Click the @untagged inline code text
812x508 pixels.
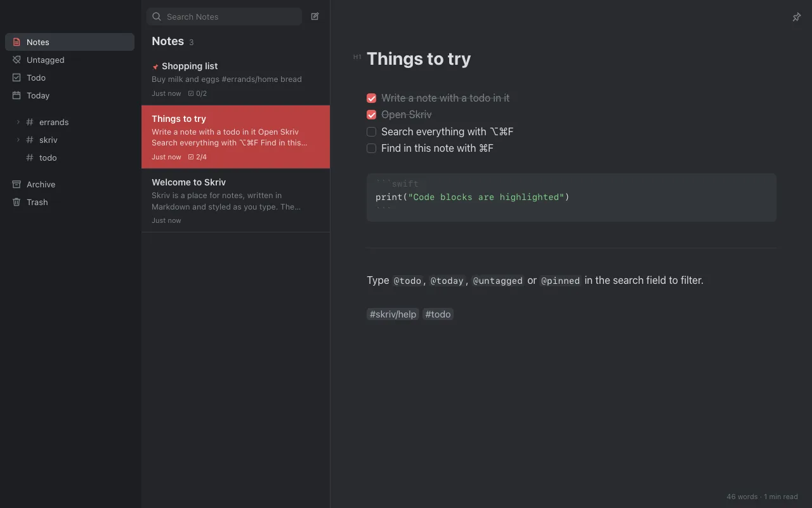497,281
